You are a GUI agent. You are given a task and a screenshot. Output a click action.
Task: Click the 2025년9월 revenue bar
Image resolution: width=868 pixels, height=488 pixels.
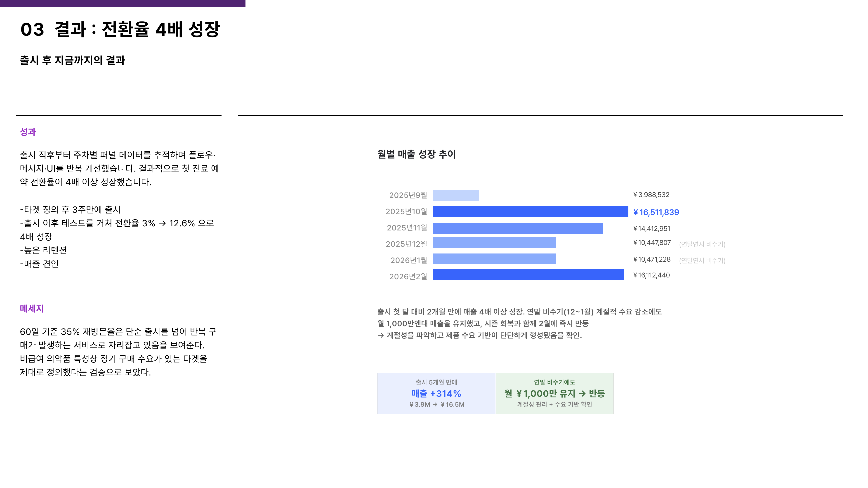point(456,196)
